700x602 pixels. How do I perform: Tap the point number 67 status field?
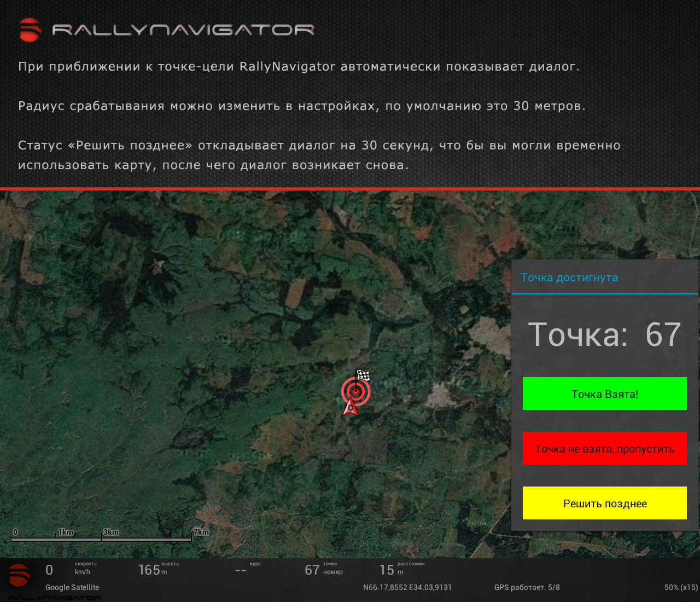click(x=324, y=569)
